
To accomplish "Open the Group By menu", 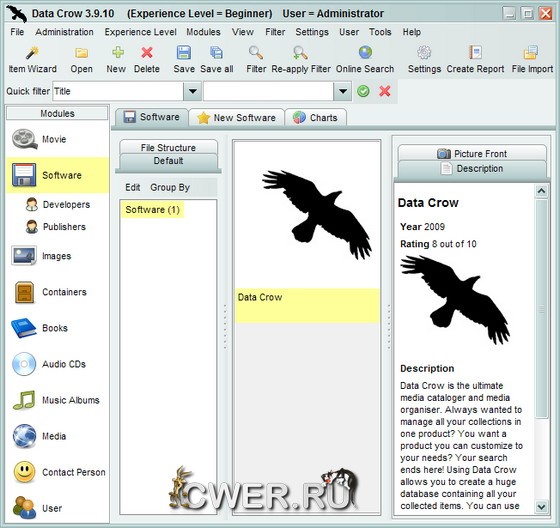I will pos(170,188).
